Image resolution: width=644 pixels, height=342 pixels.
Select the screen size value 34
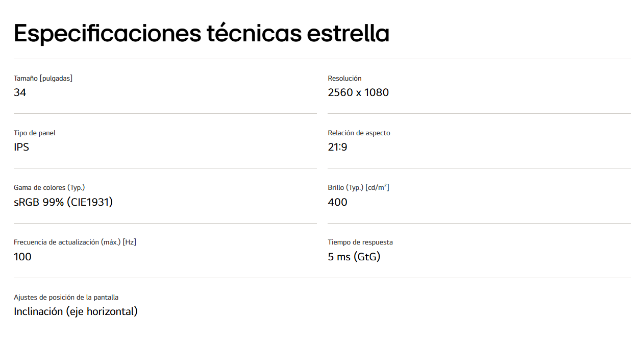tap(20, 92)
